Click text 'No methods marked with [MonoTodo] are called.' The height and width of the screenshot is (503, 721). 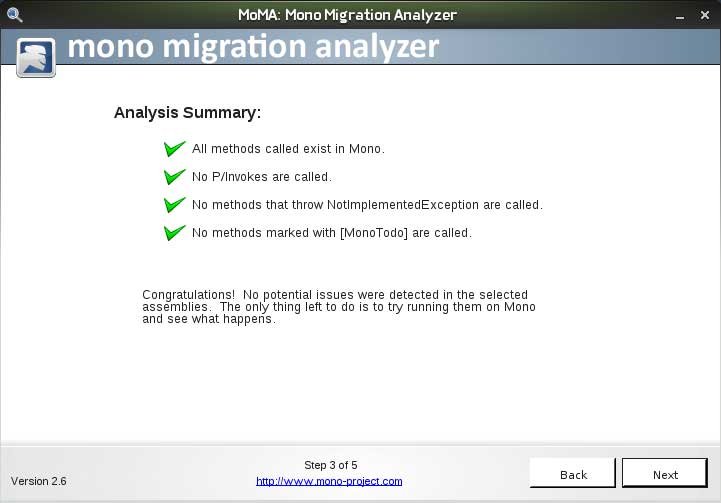[332, 233]
